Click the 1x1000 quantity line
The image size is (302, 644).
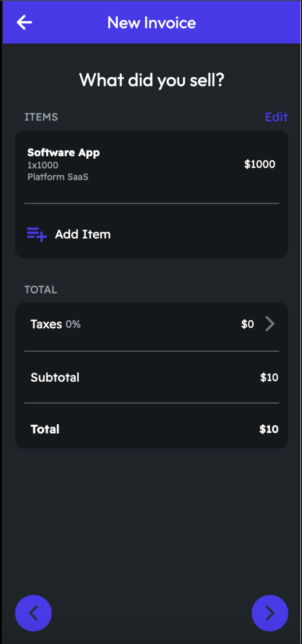tap(43, 165)
